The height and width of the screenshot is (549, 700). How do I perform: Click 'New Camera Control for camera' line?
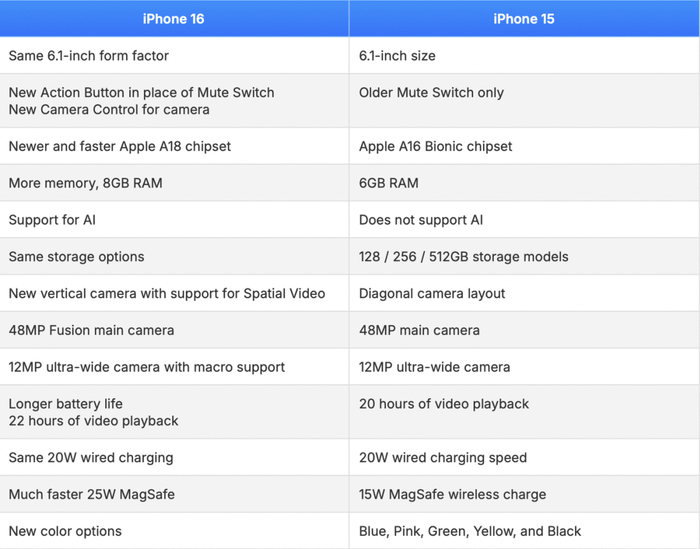click(109, 109)
